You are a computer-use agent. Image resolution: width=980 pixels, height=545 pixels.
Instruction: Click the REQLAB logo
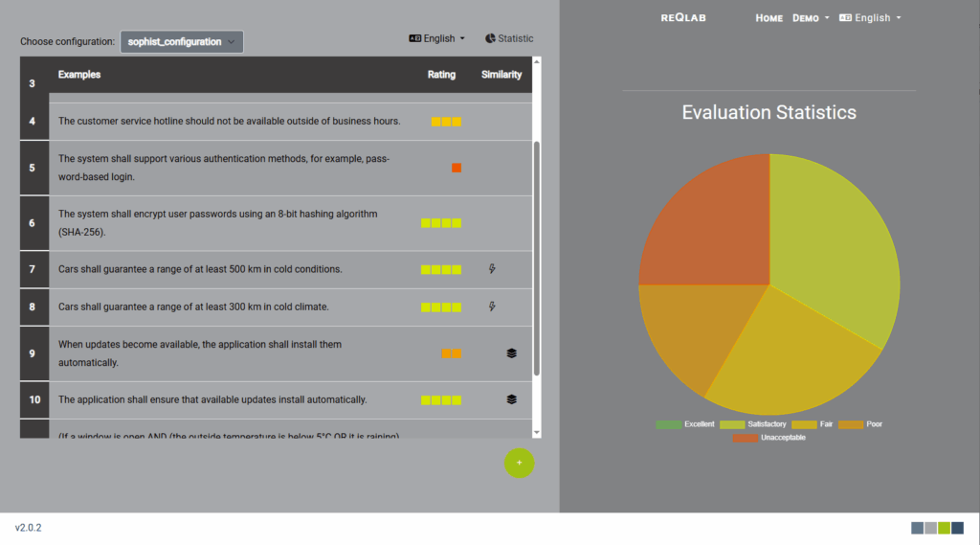(683, 18)
